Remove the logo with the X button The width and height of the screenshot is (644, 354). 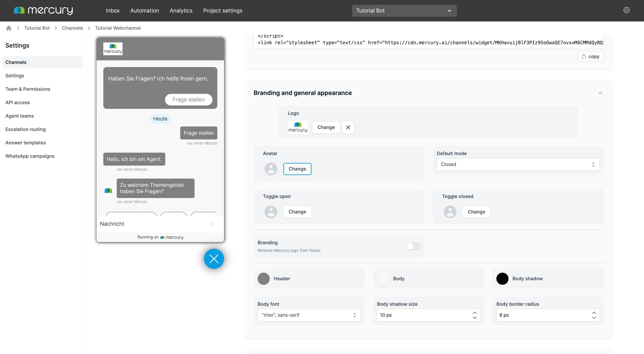click(x=348, y=127)
